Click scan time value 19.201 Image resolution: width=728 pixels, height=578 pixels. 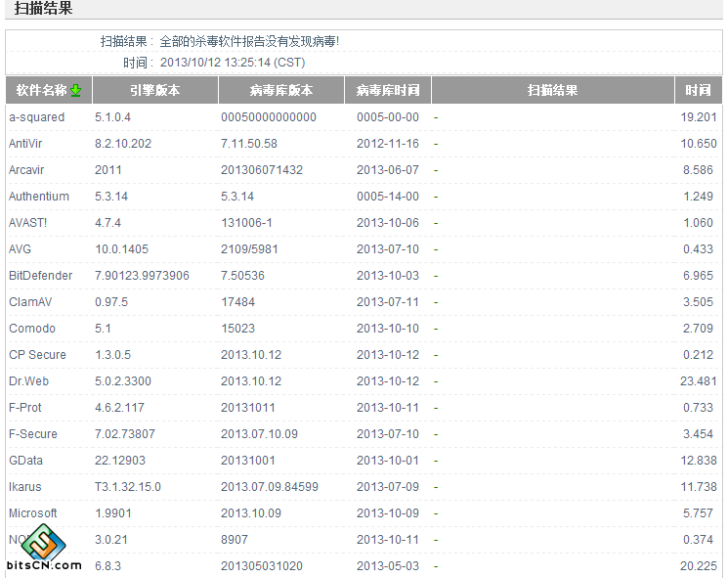[699, 117]
